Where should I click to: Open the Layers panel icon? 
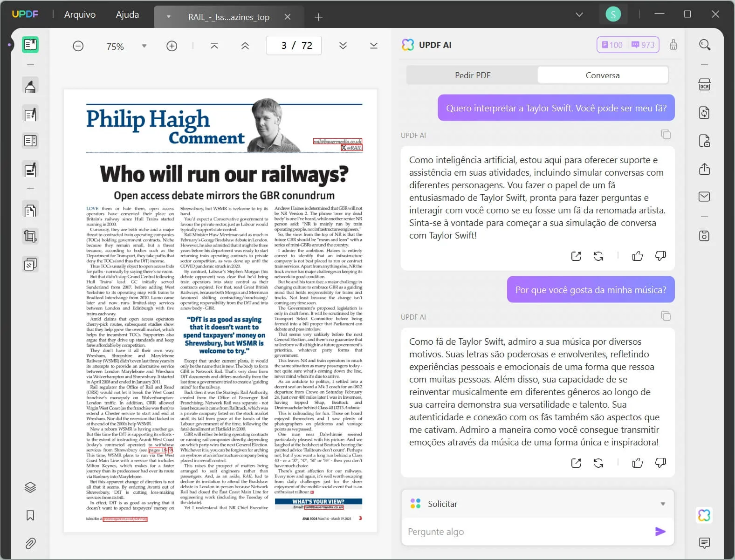pos(30,487)
